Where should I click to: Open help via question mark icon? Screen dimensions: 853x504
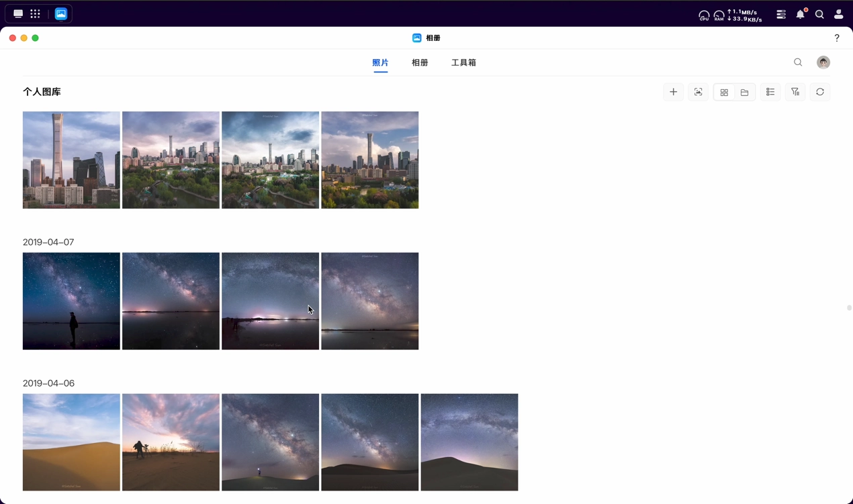point(837,38)
